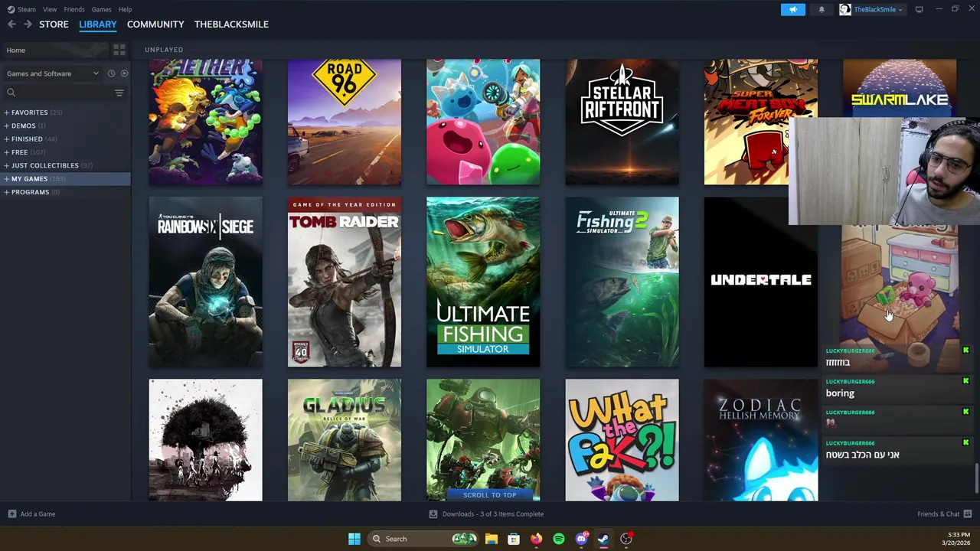Open Road 96 game cover
Image resolution: width=980 pixels, height=551 pixels.
[345, 122]
